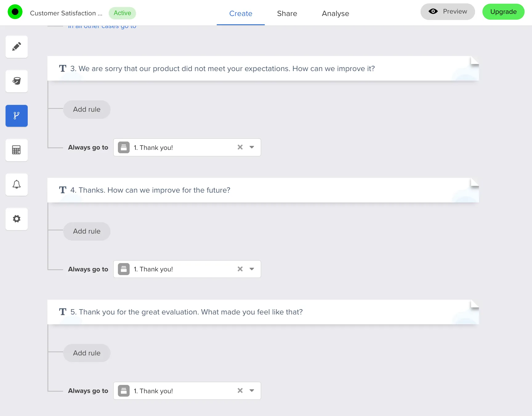Open the calculator sidebar panel
Viewport: 532px width, 416px height.
point(17,150)
